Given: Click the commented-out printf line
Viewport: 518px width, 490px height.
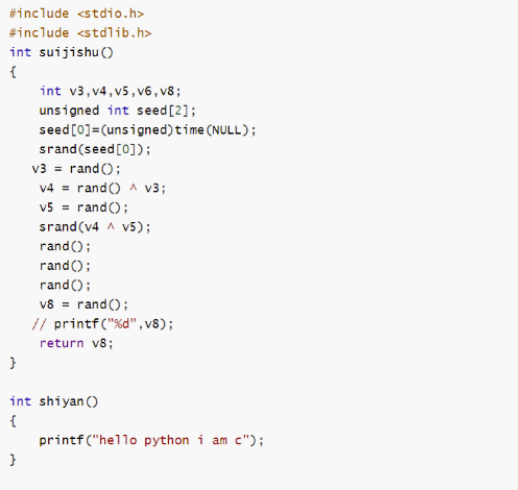Looking at the screenshot, I should [103, 324].
